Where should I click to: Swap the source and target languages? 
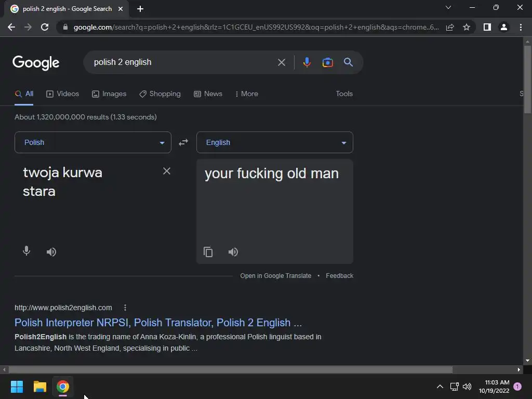[183, 142]
